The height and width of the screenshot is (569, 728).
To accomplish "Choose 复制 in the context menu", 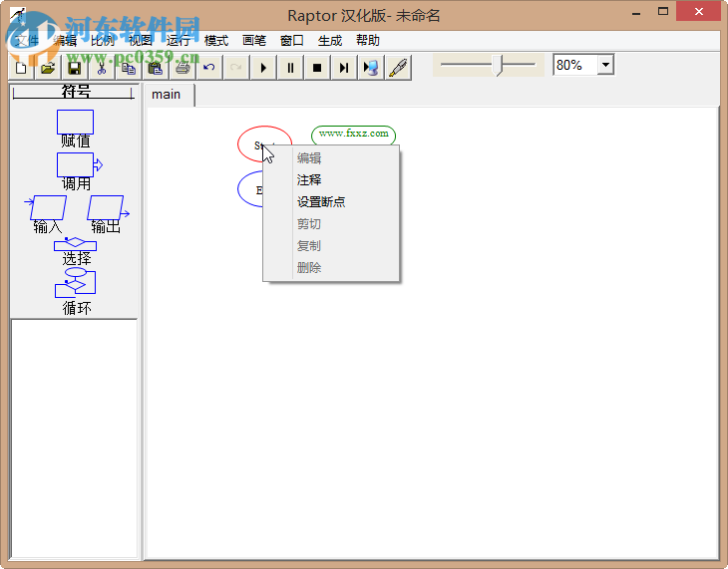I will click(331, 246).
